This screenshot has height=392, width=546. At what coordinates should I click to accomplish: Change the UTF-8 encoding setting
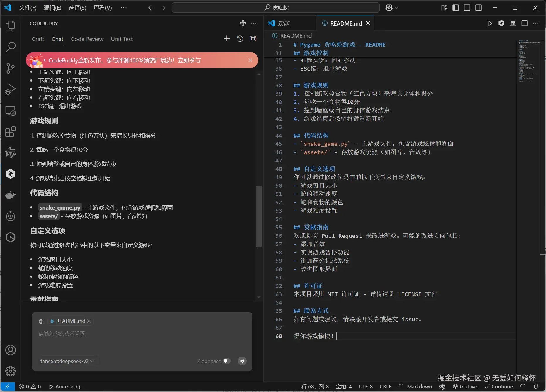coord(366,387)
